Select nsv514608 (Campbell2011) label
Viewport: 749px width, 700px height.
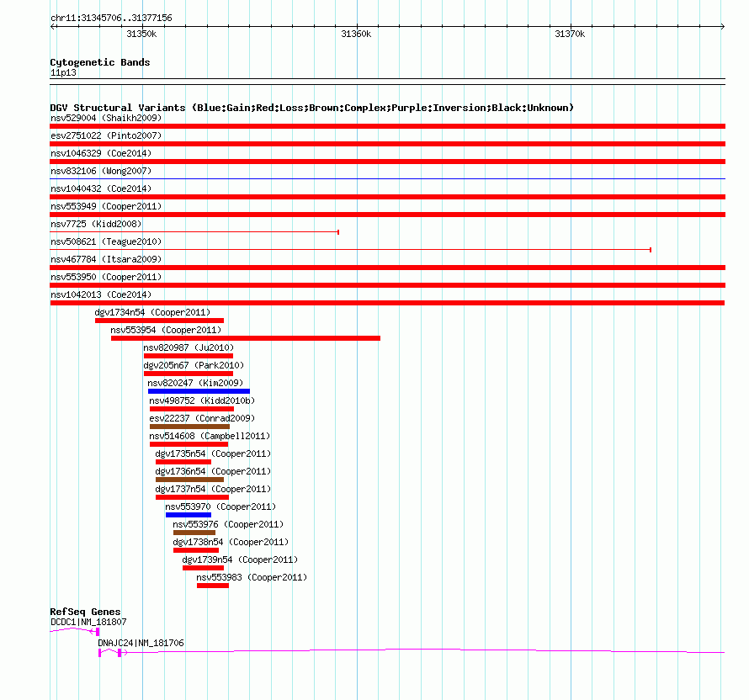click(x=210, y=436)
